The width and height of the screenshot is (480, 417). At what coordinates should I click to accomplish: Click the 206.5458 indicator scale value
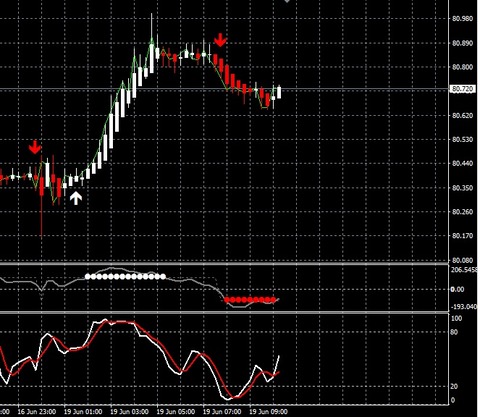coord(464,270)
